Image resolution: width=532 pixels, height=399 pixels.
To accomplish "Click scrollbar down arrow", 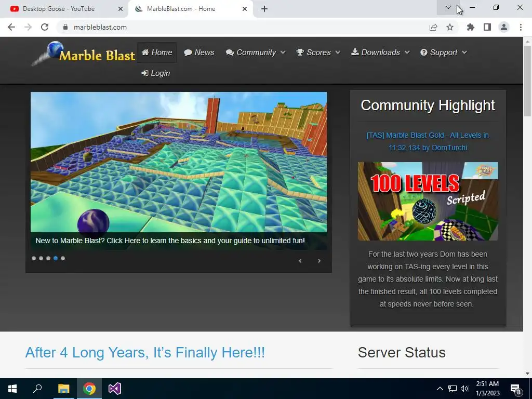I will 527,374.
